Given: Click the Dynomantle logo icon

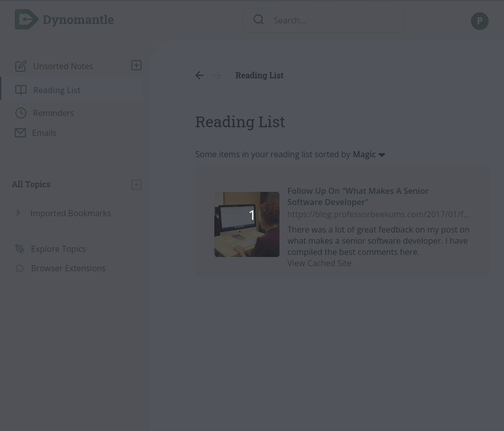Looking at the screenshot, I should pos(26,19).
